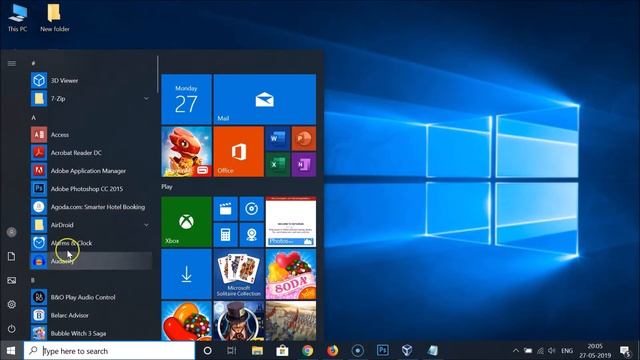640x360 pixels.
Task: Open Belarc Advisor
Action: (91, 315)
